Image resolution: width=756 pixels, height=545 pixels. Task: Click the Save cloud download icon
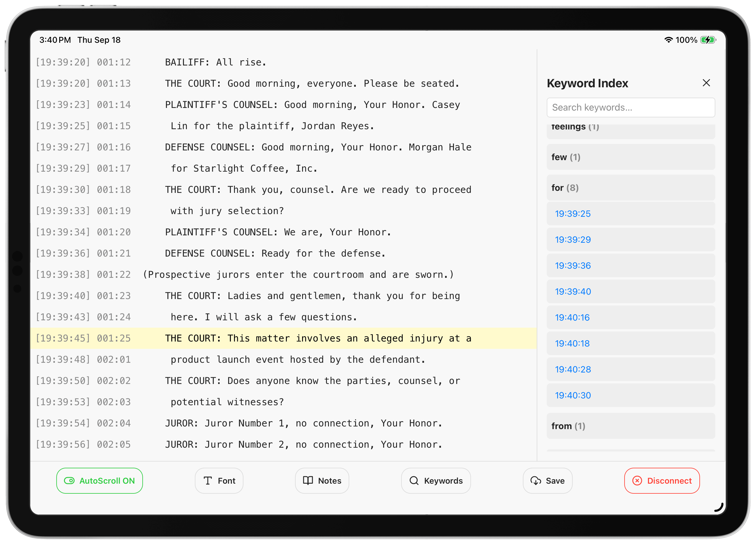536,481
